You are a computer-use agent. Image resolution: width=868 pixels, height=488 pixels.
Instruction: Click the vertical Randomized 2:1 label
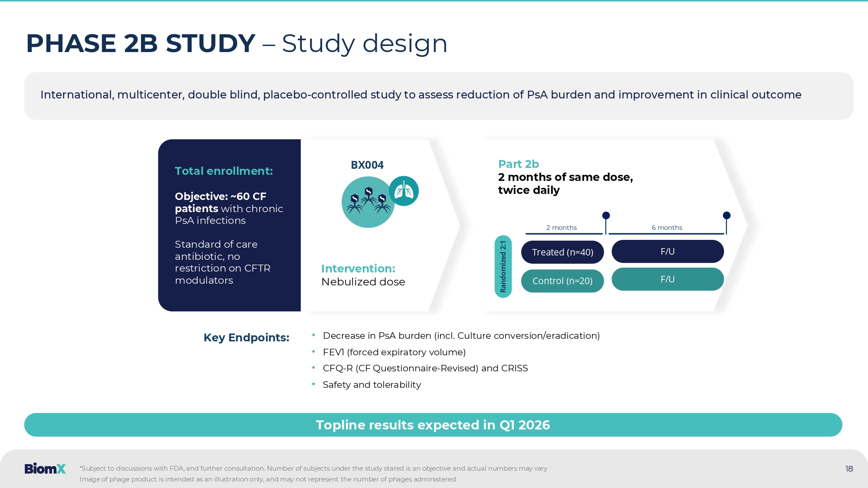503,266
